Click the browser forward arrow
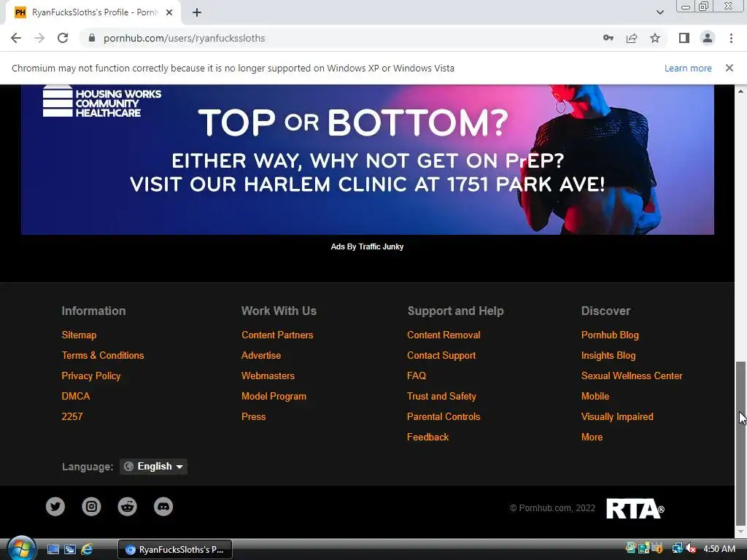Image resolution: width=747 pixels, height=560 pixels. point(39,38)
